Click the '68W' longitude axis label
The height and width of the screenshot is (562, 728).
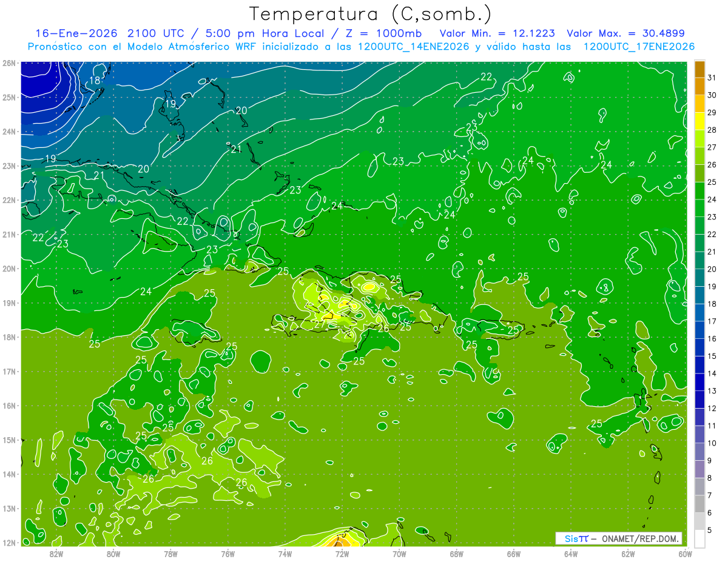tap(457, 554)
